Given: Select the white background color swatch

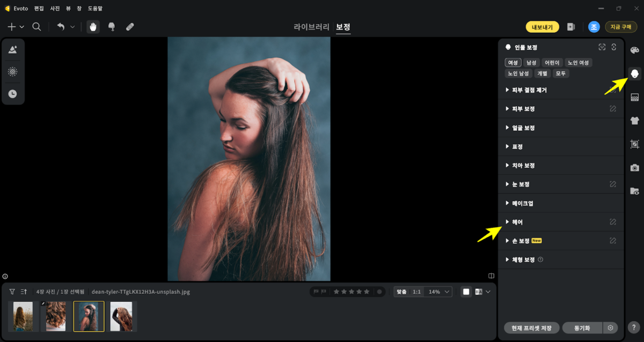Looking at the screenshot, I should (466, 292).
